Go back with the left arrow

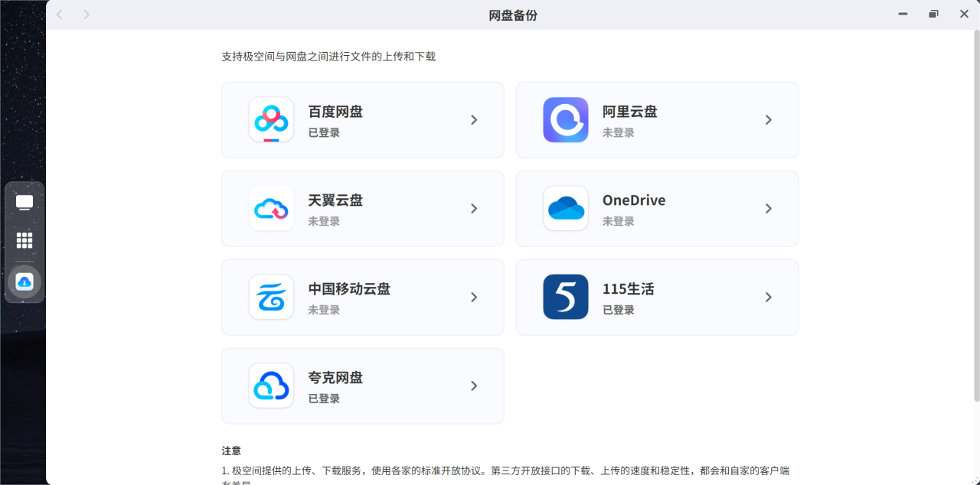(x=60, y=15)
